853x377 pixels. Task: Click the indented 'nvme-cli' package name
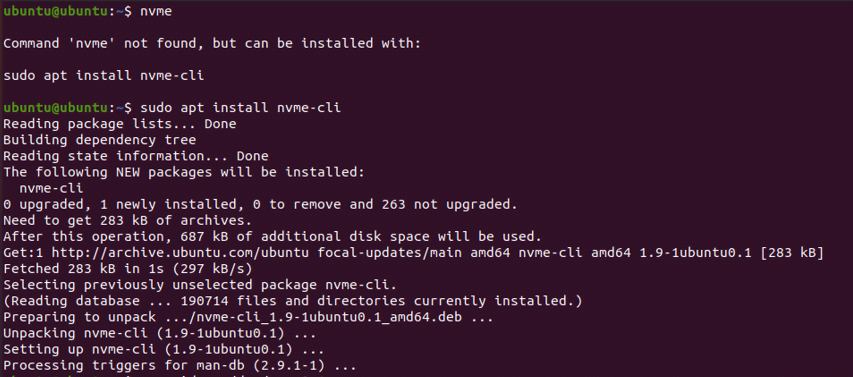click(51, 188)
